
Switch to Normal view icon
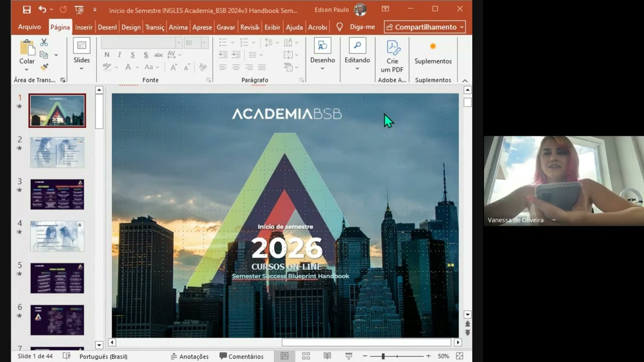[284, 356]
